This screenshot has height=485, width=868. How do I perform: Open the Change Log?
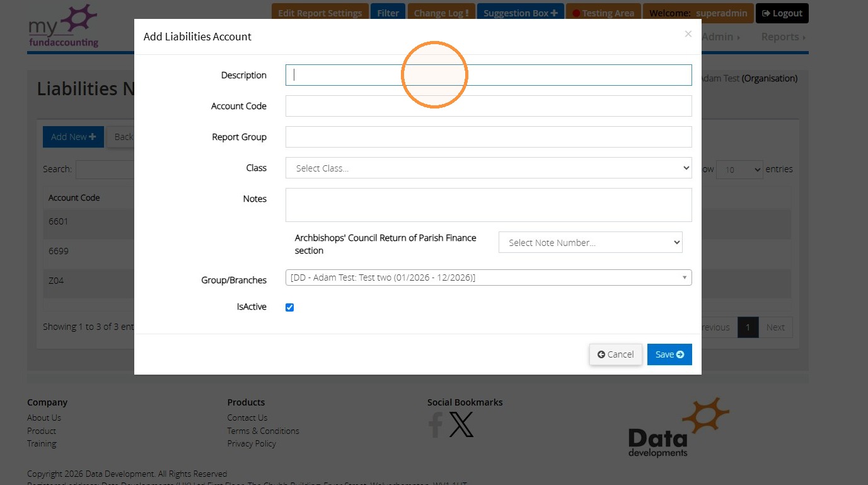441,13
